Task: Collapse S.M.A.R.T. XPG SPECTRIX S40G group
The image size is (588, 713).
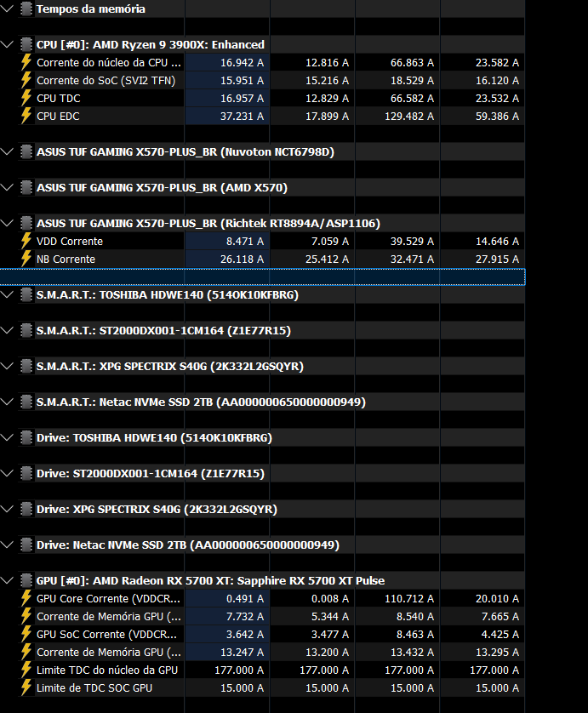Action: (7, 366)
